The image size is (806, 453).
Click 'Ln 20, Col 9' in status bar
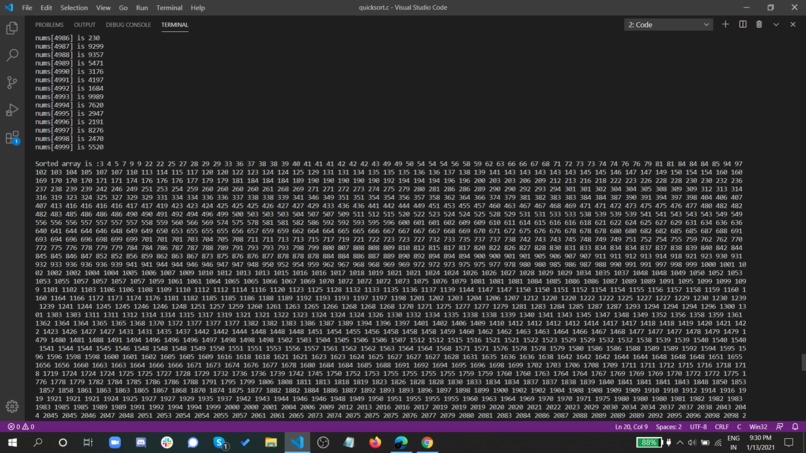pyautogui.click(x=631, y=426)
